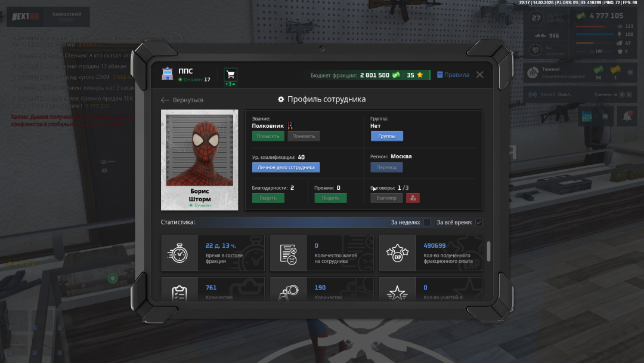Expand the +3 indicator under the cart

coord(230,84)
